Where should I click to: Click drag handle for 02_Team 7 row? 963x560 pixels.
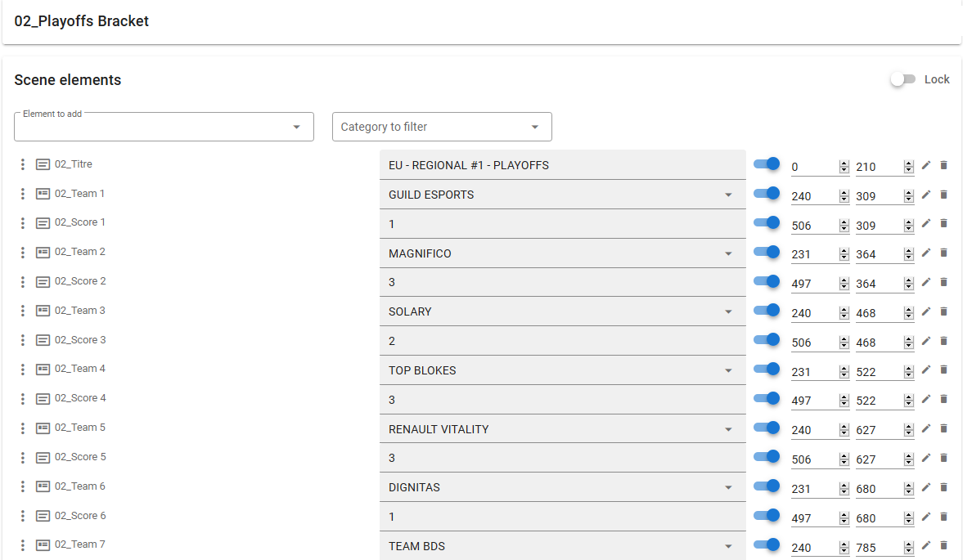pyautogui.click(x=23, y=545)
